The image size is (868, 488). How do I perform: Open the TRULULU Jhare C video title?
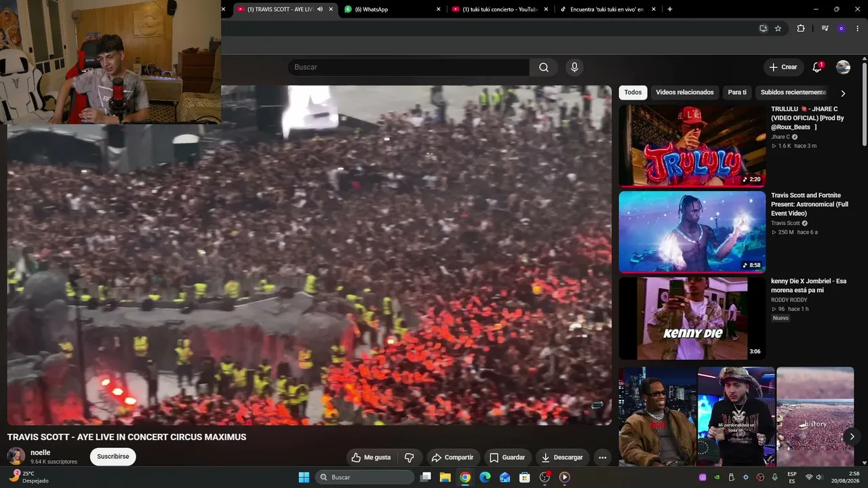click(808, 118)
